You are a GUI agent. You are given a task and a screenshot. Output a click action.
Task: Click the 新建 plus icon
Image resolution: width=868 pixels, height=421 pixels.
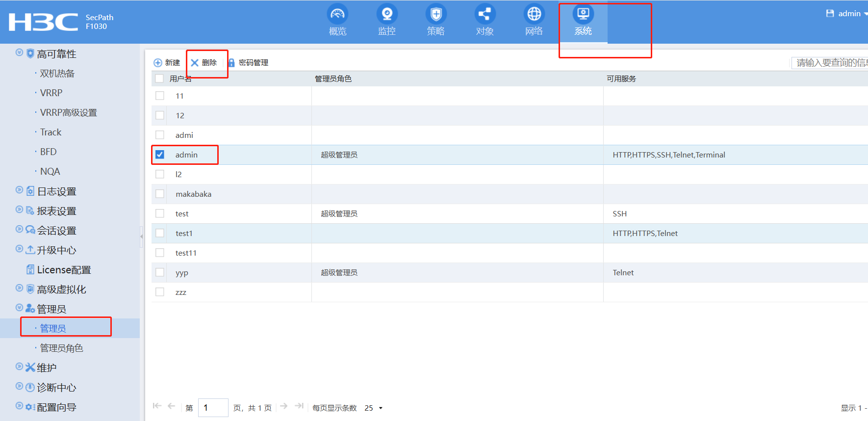click(x=158, y=63)
